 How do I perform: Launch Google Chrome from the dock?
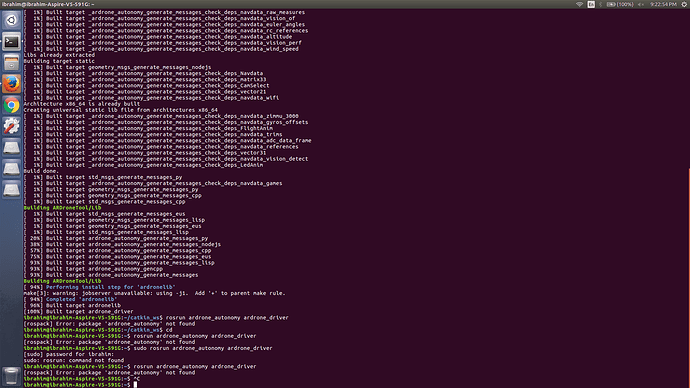(x=11, y=105)
